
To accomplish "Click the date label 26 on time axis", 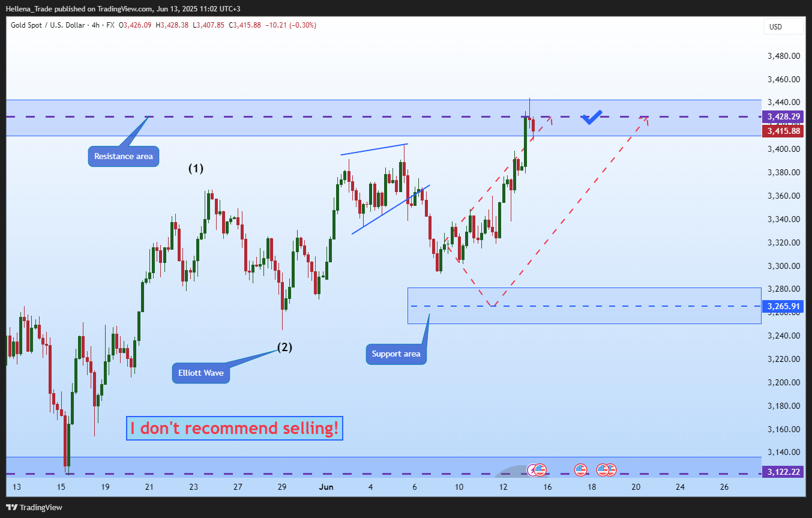I will [724, 487].
